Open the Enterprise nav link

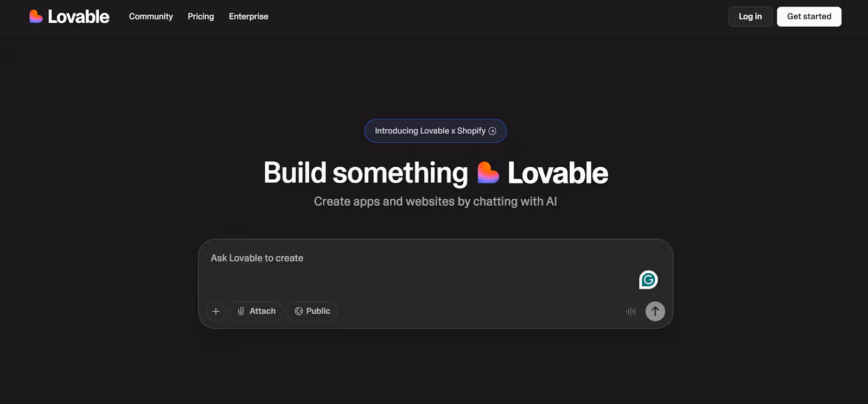click(248, 16)
